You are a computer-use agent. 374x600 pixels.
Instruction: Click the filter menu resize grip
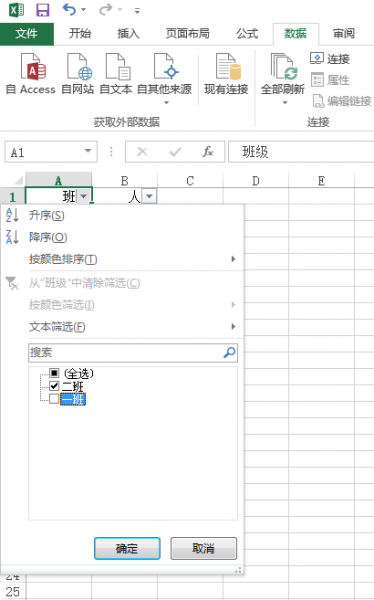238,570
